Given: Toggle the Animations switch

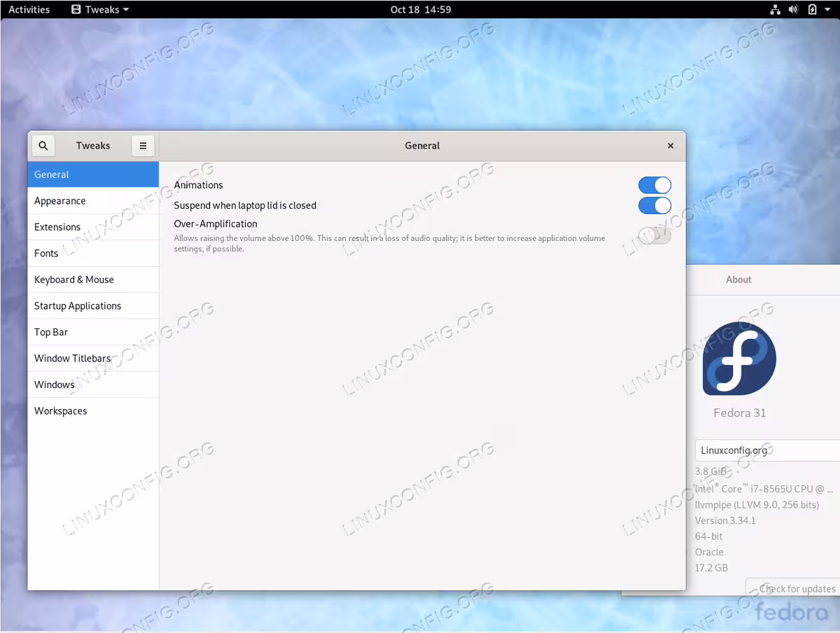Looking at the screenshot, I should [x=654, y=185].
